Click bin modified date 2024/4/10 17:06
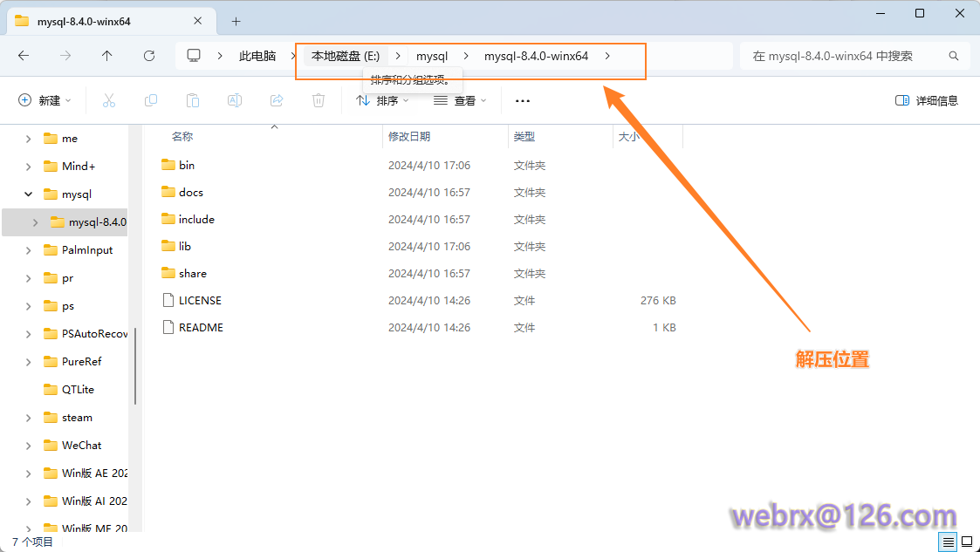 pos(429,165)
